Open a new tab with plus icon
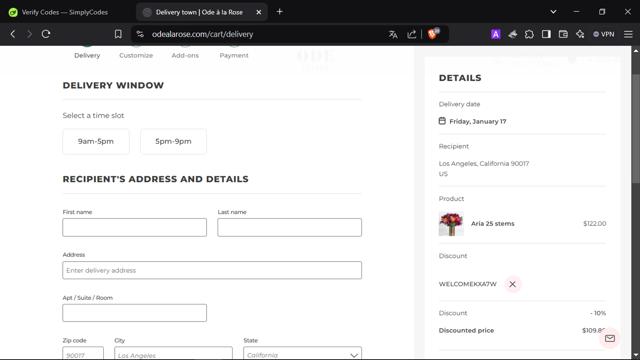 [x=280, y=12]
